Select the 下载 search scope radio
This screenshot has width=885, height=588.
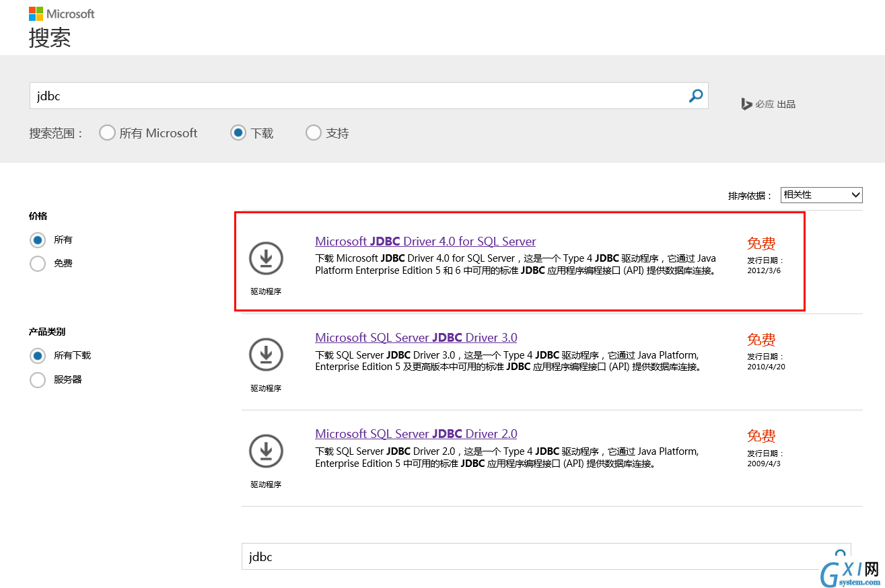(x=238, y=133)
